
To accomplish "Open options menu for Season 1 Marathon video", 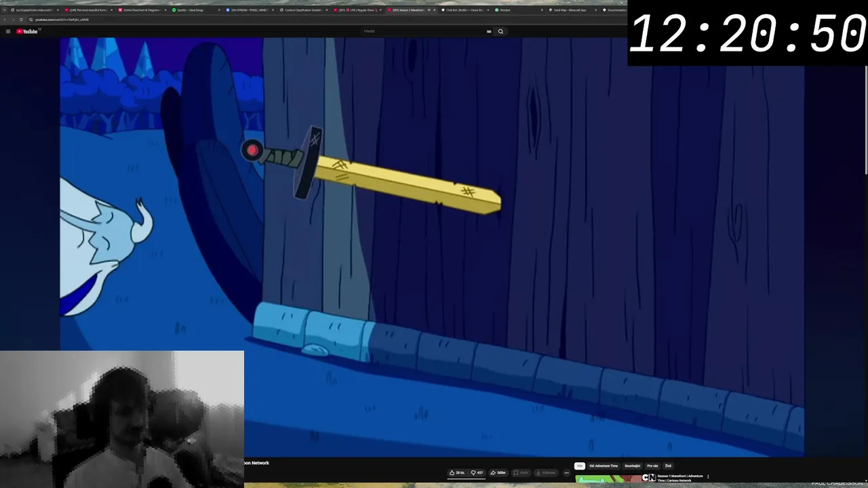I will pos(708,476).
